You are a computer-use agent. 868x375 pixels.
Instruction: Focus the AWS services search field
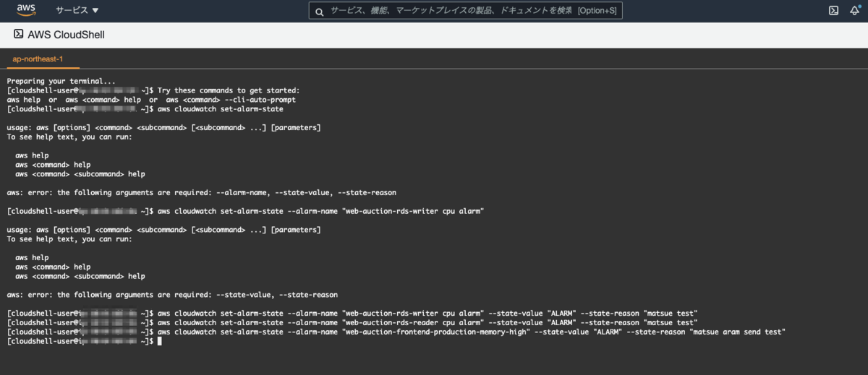coord(465,10)
